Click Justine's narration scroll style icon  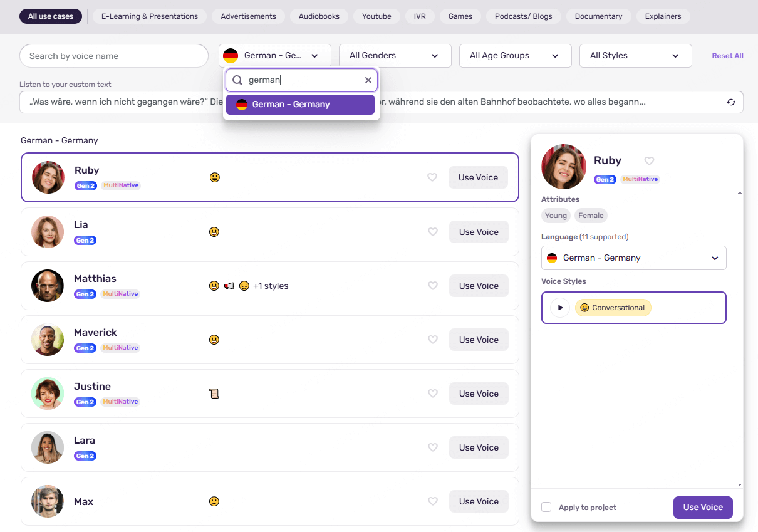[x=214, y=394]
